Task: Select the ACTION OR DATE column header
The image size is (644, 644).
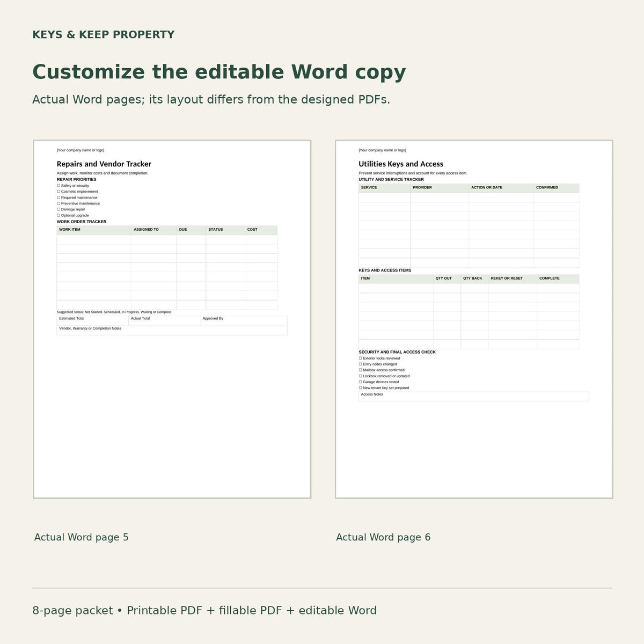Action: tap(501, 188)
